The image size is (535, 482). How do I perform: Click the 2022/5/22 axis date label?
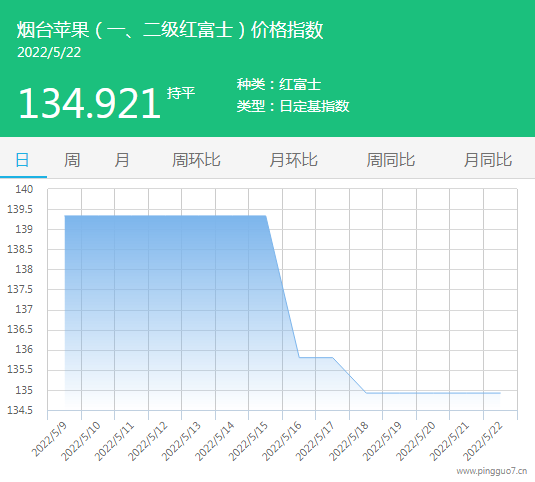(483, 441)
